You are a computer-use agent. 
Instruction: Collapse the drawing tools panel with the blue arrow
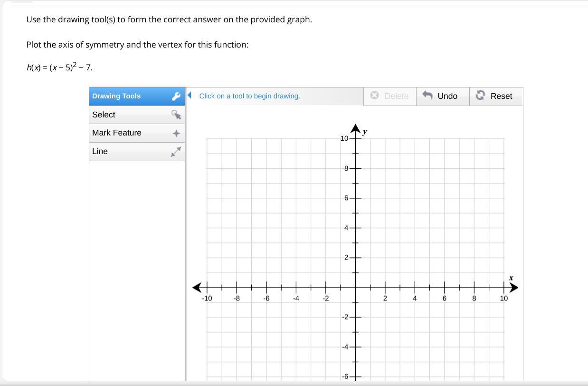190,95
